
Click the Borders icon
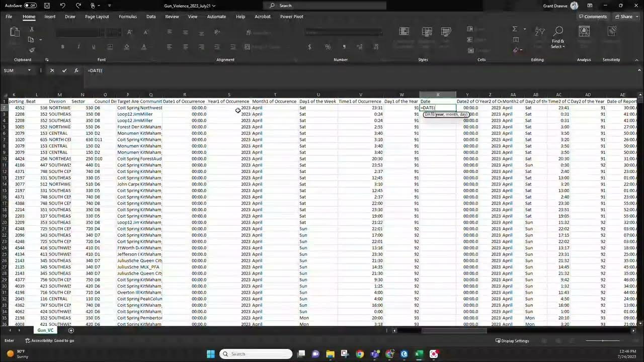110,47
